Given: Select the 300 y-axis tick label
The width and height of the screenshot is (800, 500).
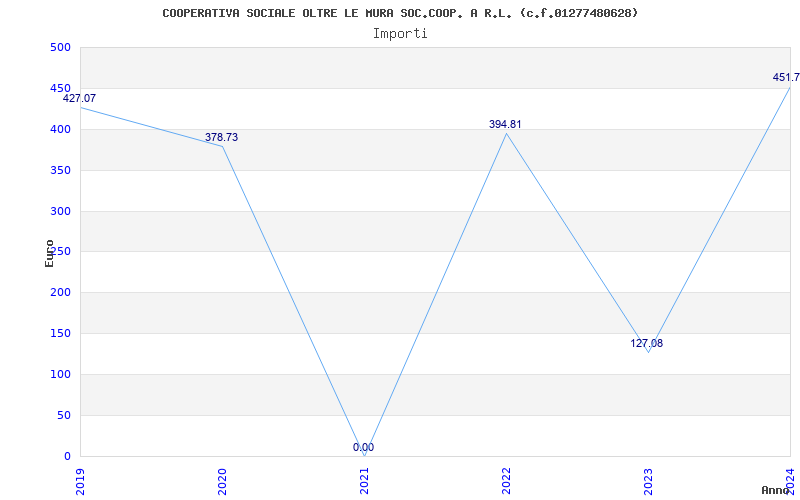Looking at the screenshot, I should coord(60,211).
